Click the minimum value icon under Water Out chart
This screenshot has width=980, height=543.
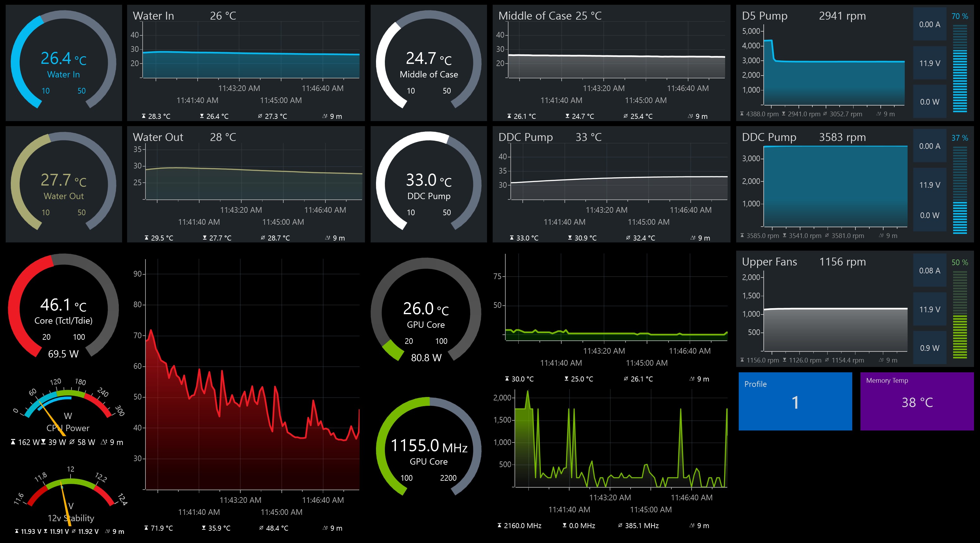point(205,238)
